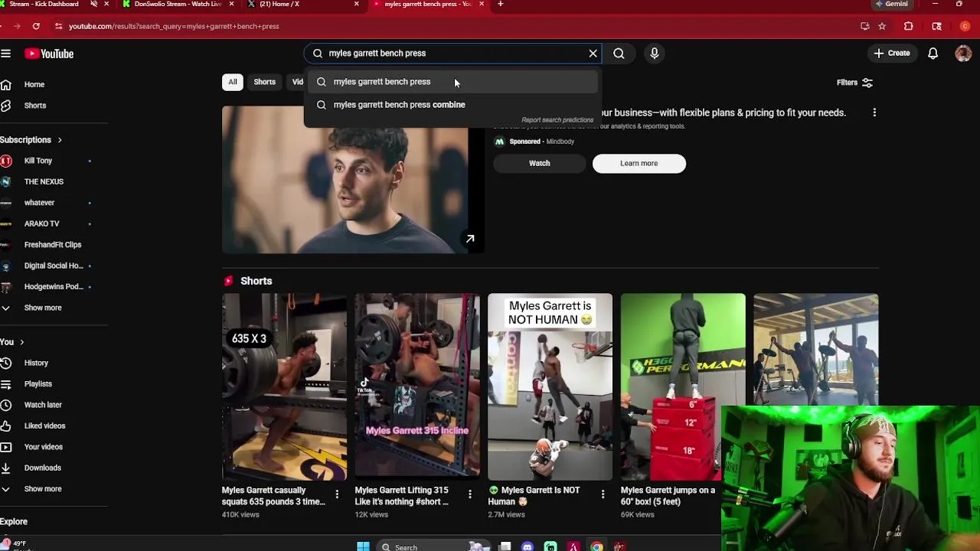Viewport: 980px width, 551px height.
Task: Open Your videos in sidebar
Action: (x=43, y=447)
